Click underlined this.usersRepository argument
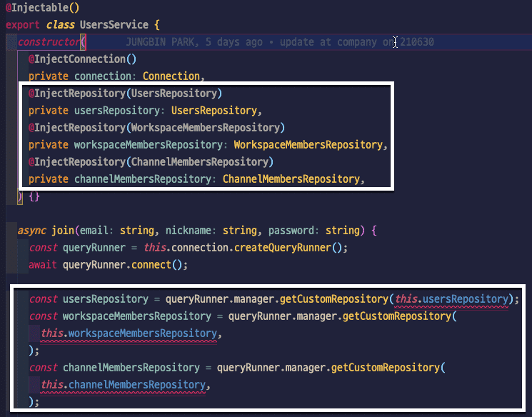The image size is (532, 417). [451, 299]
